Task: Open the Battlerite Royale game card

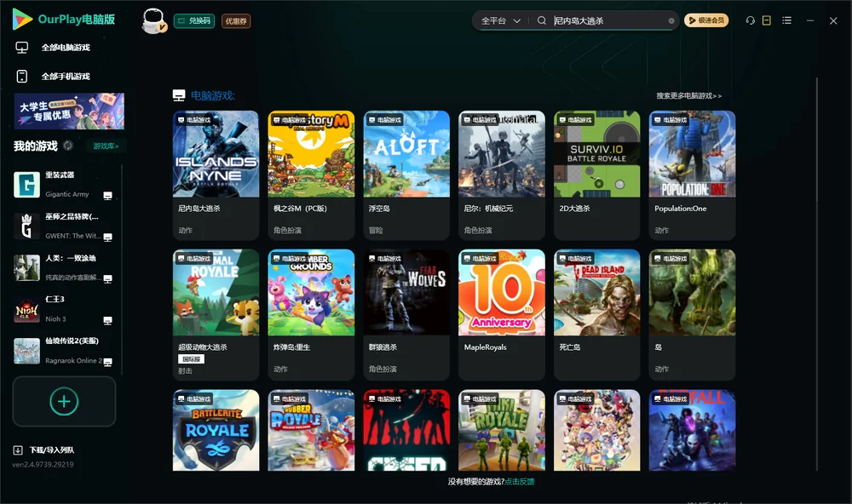Action: click(216, 430)
